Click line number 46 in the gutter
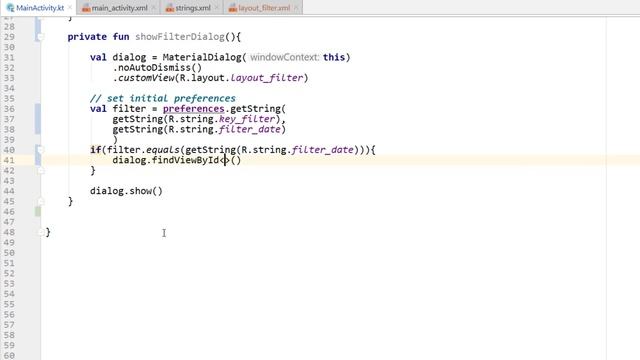Screen dimensions: 640x360 (x=9, y=211)
